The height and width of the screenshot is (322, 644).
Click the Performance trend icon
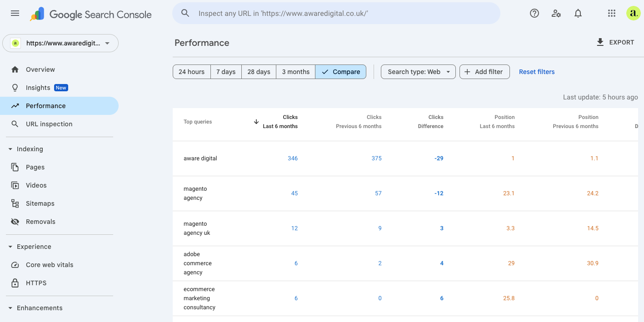click(x=15, y=106)
